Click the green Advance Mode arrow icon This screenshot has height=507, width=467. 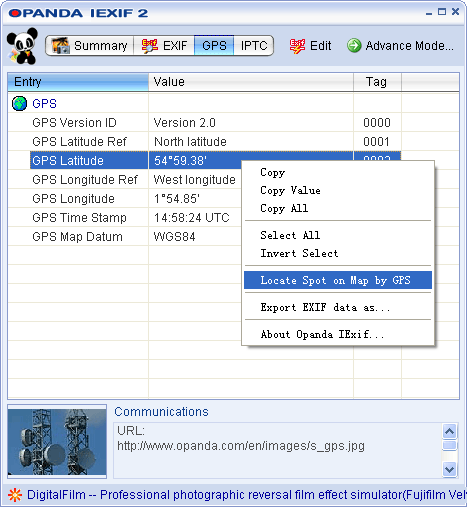pos(354,45)
